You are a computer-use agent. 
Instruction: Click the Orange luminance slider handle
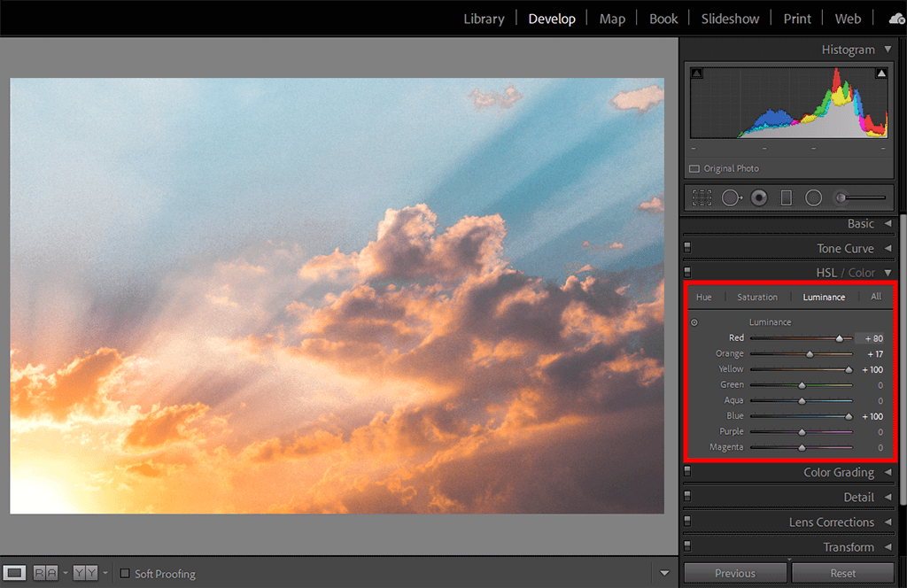pyautogui.click(x=810, y=354)
